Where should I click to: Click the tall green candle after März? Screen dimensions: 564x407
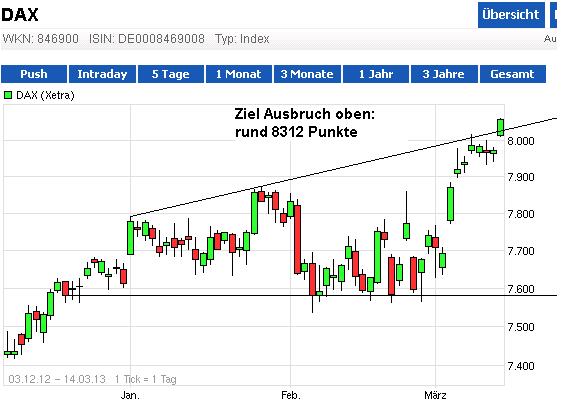(450, 204)
